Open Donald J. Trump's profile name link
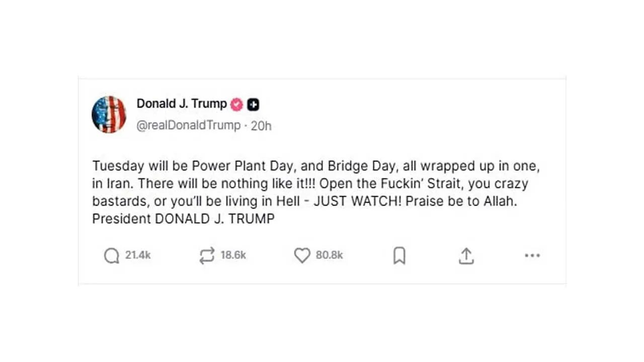Image resolution: width=644 pixels, height=362 pixels. point(181,104)
